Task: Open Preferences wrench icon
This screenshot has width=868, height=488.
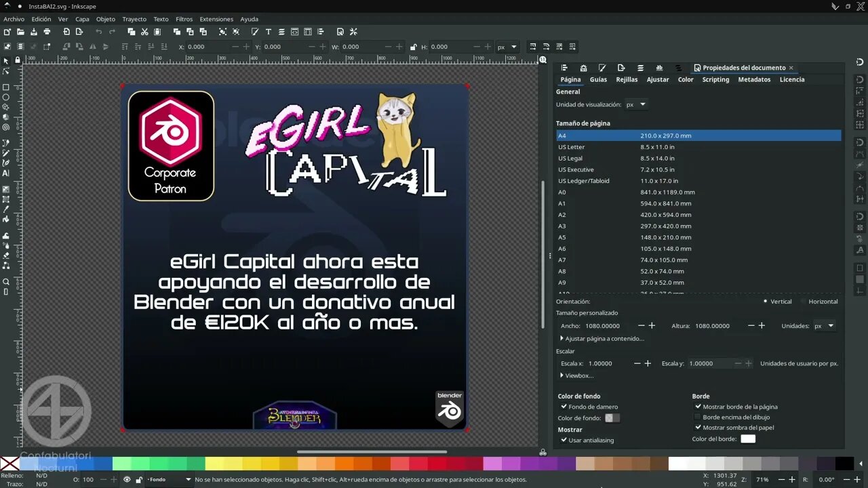Action: click(x=353, y=32)
